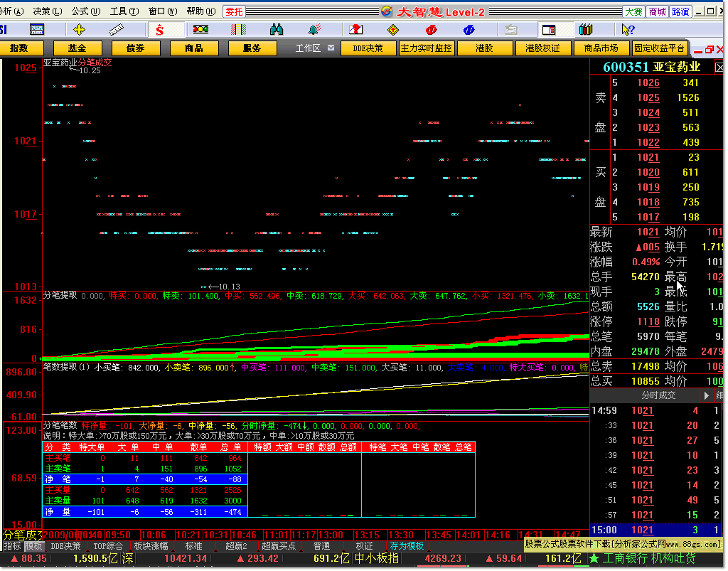The height and width of the screenshot is (571, 728).
Task: Open the binoculars search icon
Action: [277, 30]
